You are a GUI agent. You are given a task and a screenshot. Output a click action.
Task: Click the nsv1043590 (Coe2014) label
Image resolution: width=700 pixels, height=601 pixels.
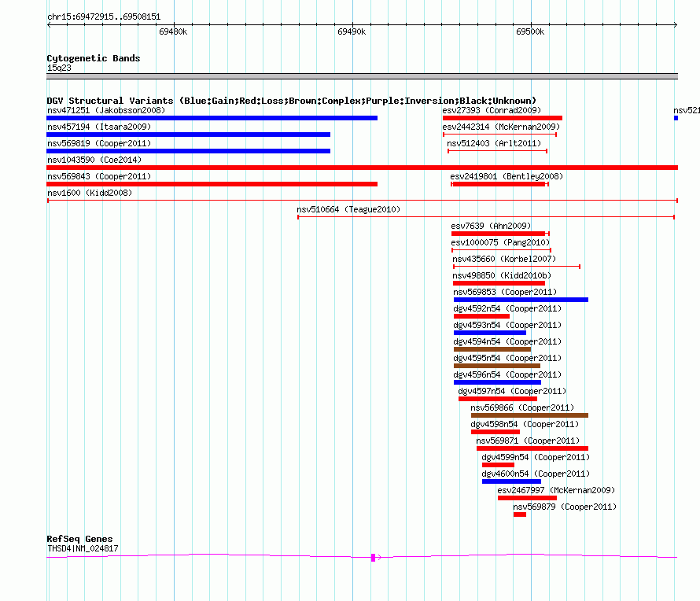pos(94,160)
